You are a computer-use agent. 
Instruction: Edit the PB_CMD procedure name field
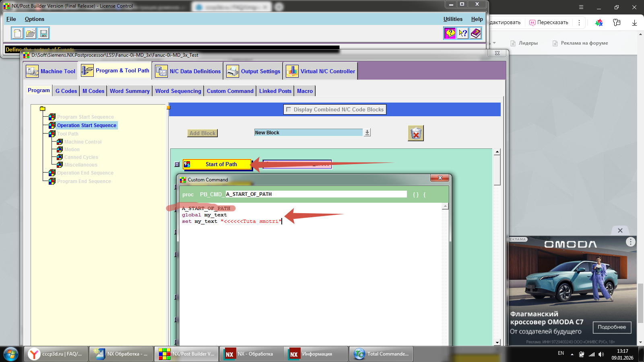click(316, 194)
